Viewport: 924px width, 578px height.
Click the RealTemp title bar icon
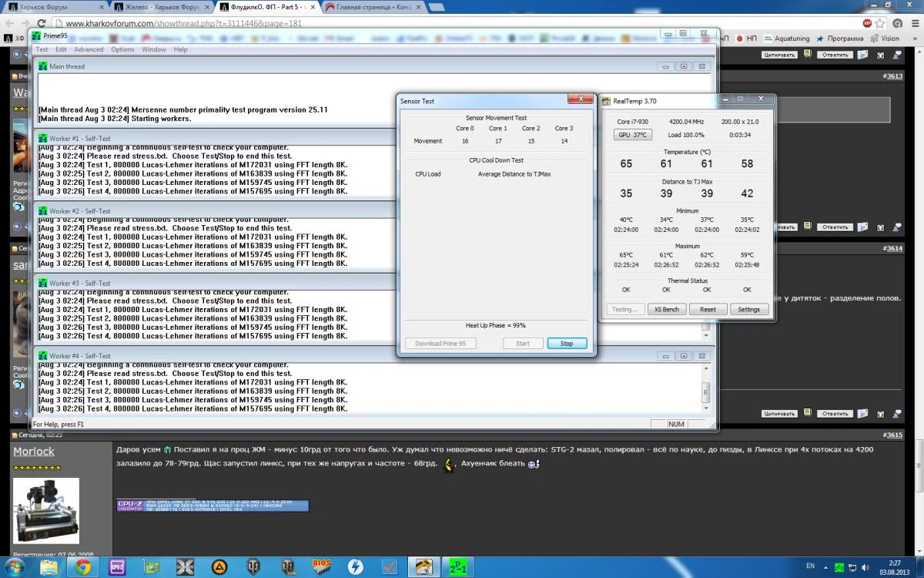[x=606, y=101]
